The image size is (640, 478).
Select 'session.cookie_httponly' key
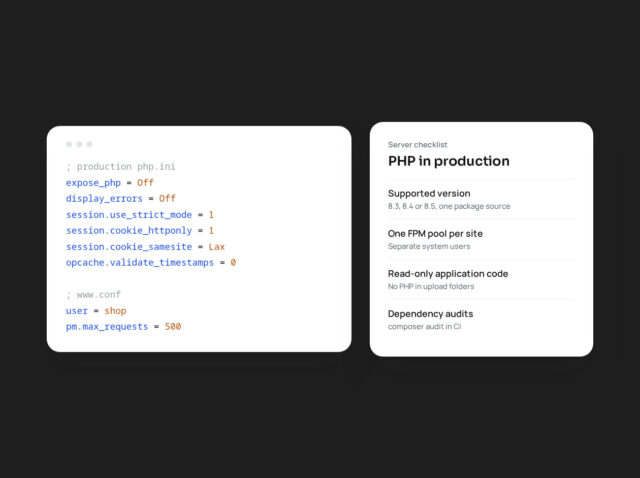click(129, 231)
